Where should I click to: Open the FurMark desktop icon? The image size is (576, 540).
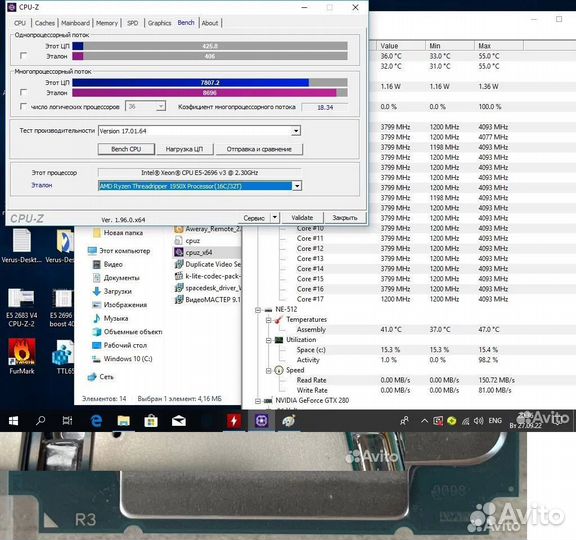point(22,356)
